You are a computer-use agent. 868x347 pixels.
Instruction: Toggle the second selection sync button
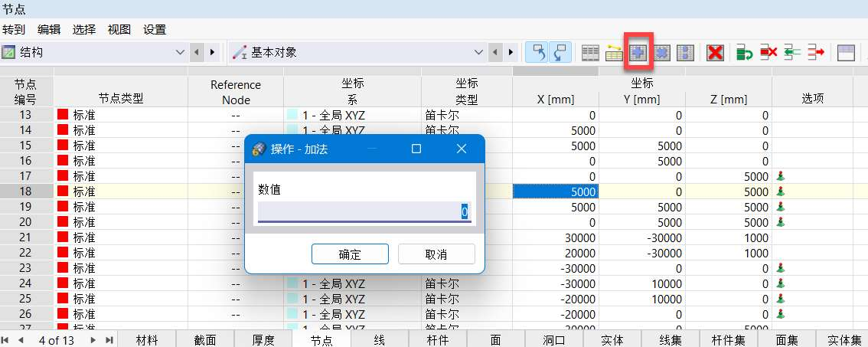[560, 53]
